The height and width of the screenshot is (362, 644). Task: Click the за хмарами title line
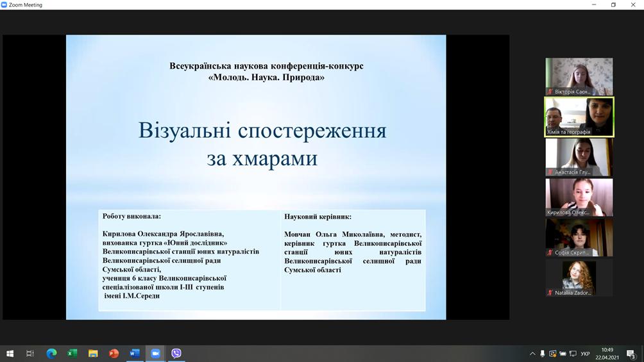262,158
